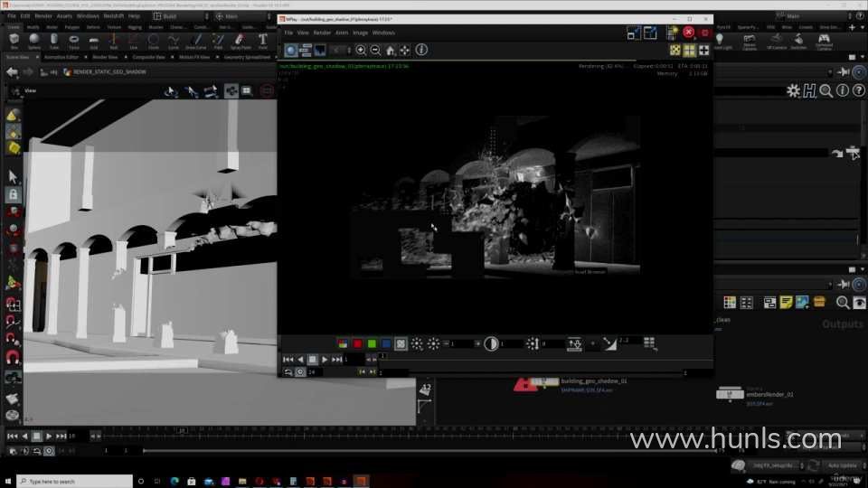Open MPlay File menu

pos(288,33)
